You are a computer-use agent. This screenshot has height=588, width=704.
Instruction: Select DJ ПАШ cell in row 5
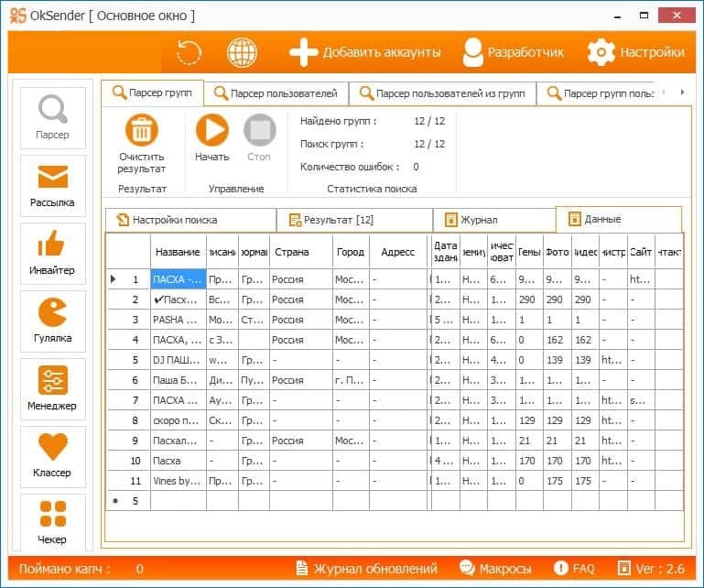click(x=179, y=360)
